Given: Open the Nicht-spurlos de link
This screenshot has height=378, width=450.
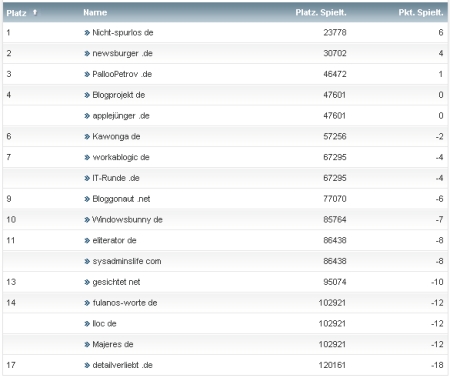Looking at the screenshot, I should point(123,33).
